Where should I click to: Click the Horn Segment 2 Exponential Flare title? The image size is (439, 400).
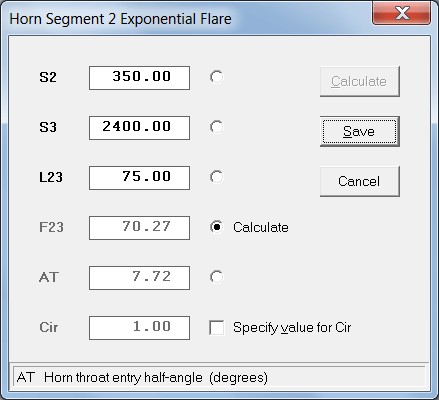(x=120, y=19)
